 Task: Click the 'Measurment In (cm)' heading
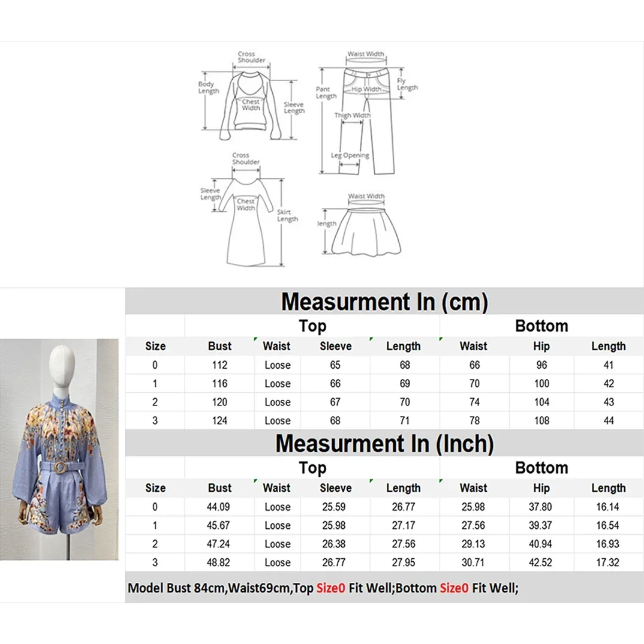tap(384, 302)
